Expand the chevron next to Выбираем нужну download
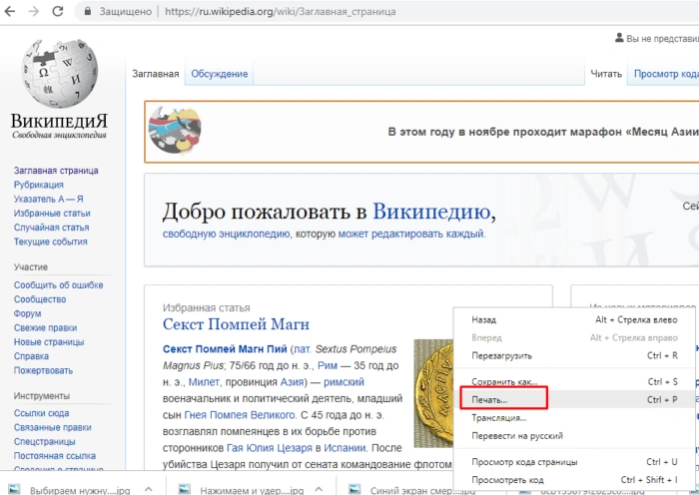Screen dimensions: 699x495 point(149,489)
